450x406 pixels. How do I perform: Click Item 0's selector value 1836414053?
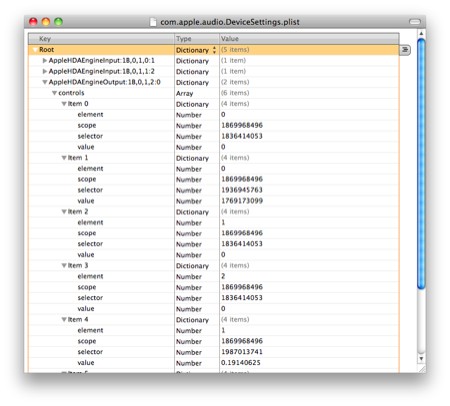242,136
